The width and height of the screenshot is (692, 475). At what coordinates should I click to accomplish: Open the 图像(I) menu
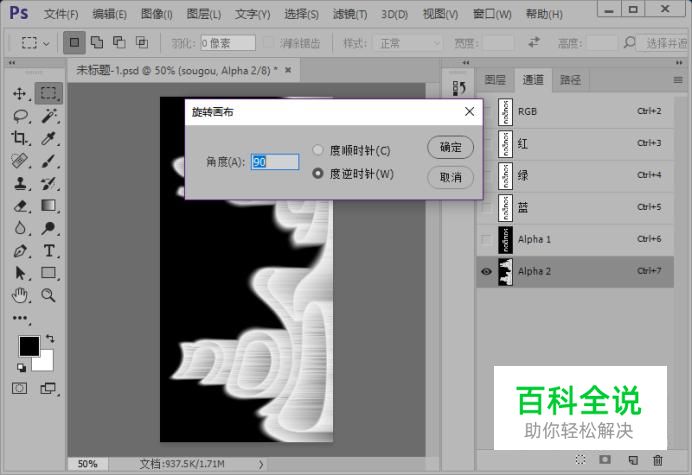coord(157,14)
